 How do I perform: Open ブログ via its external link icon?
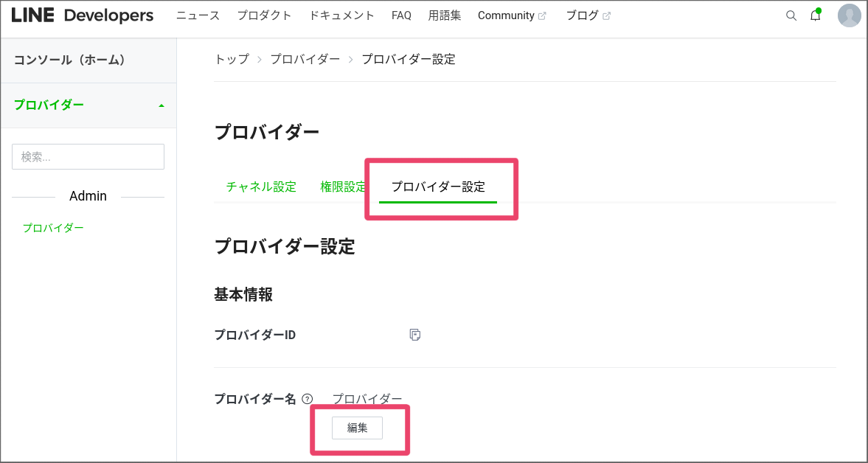click(607, 15)
